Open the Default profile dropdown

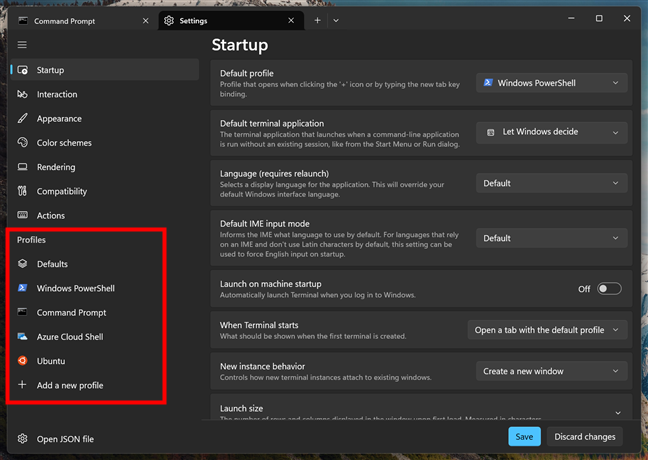coord(552,83)
